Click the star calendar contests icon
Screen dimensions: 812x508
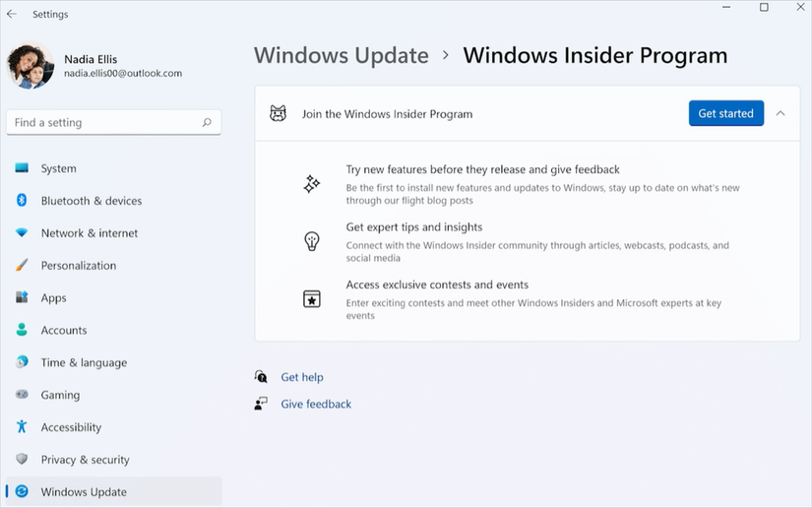pos(312,298)
